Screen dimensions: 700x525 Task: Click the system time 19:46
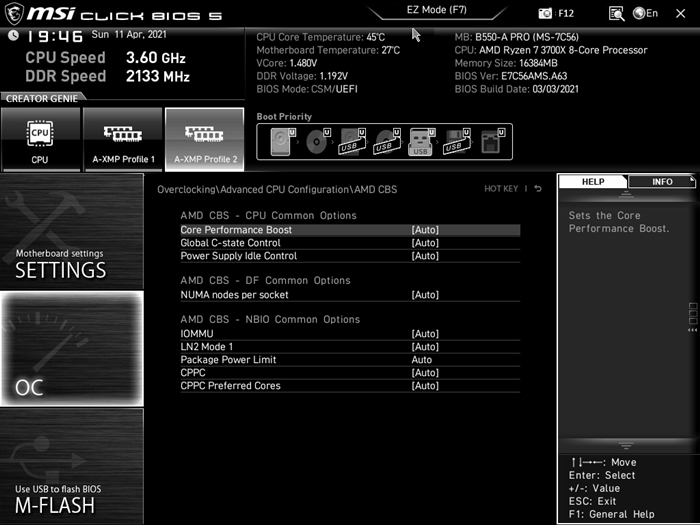click(54, 36)
